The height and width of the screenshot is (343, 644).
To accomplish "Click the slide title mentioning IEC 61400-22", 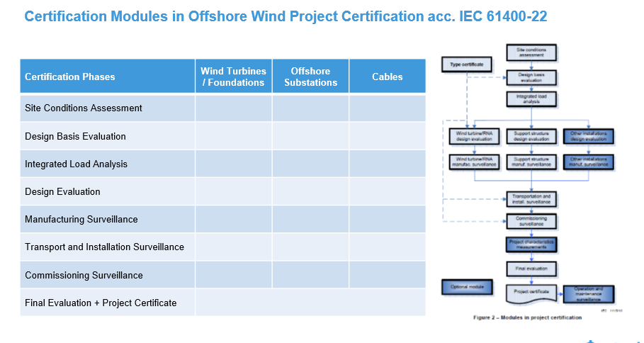I will click(x=286, y=16).
